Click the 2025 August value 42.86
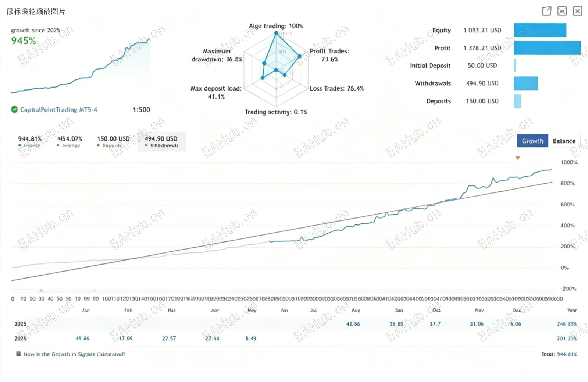Screen dimensions: 588x382 coord(353,324)
